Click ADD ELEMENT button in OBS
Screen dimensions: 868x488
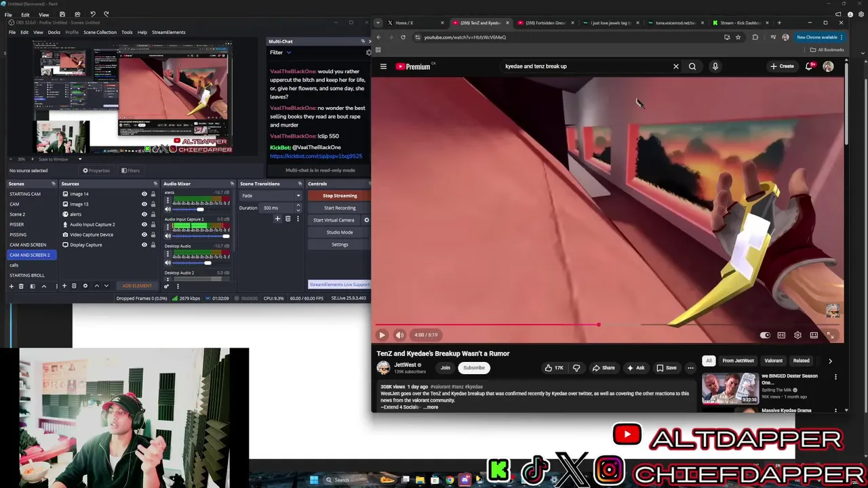point(137,286)
